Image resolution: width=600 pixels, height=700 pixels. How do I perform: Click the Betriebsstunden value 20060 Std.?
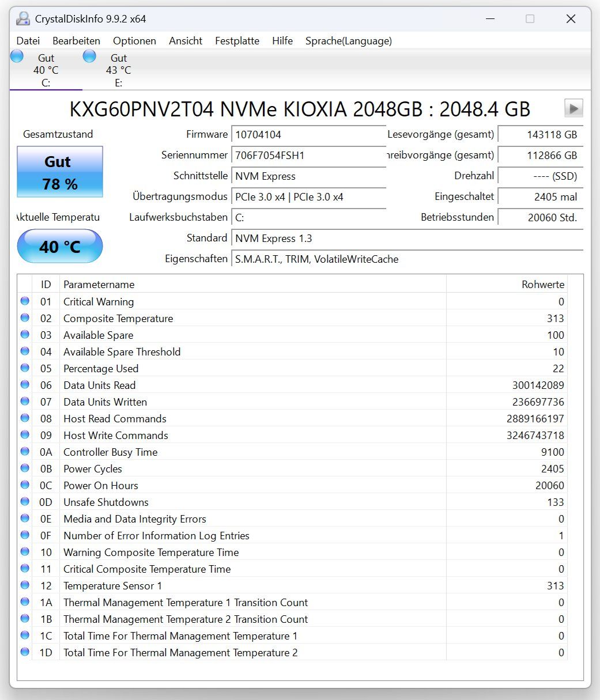pos(540,217)
